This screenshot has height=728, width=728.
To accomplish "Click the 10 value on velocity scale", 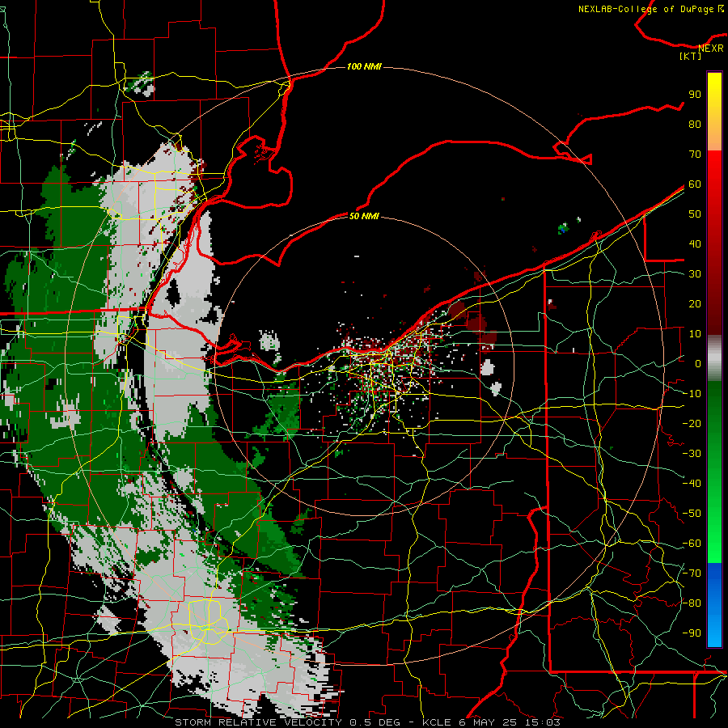I will pos(695,334).
